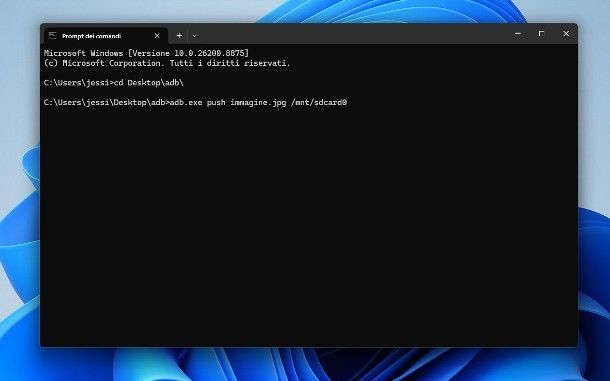This screenshot has width=610, height=381.
Task: Click the adb.exe push immagine.jpg command line
Action: (x=195, y=102)
